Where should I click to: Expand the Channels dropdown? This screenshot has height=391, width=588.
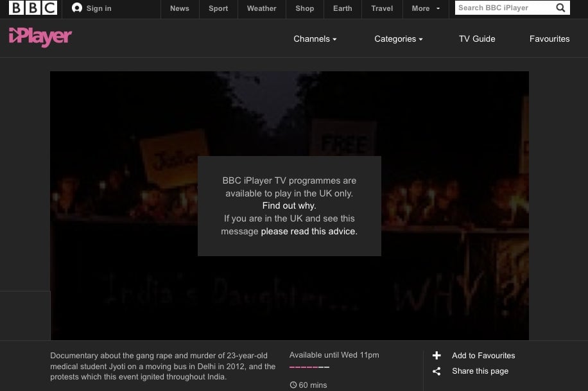[x=315, y=39]
